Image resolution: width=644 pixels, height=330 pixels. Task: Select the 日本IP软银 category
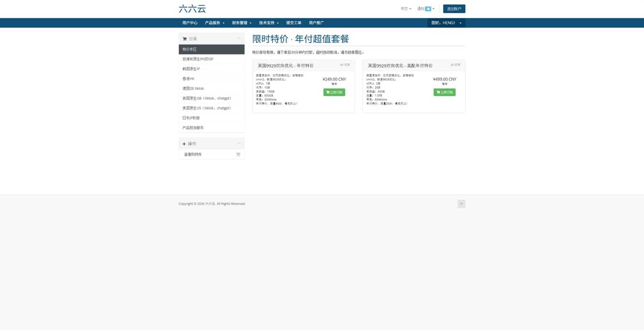211,118
